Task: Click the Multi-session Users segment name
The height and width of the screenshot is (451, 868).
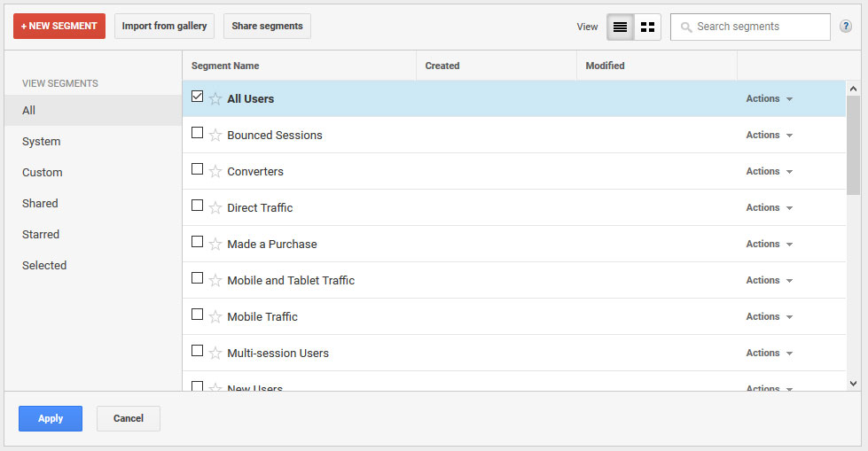Action: pos(278,353)
